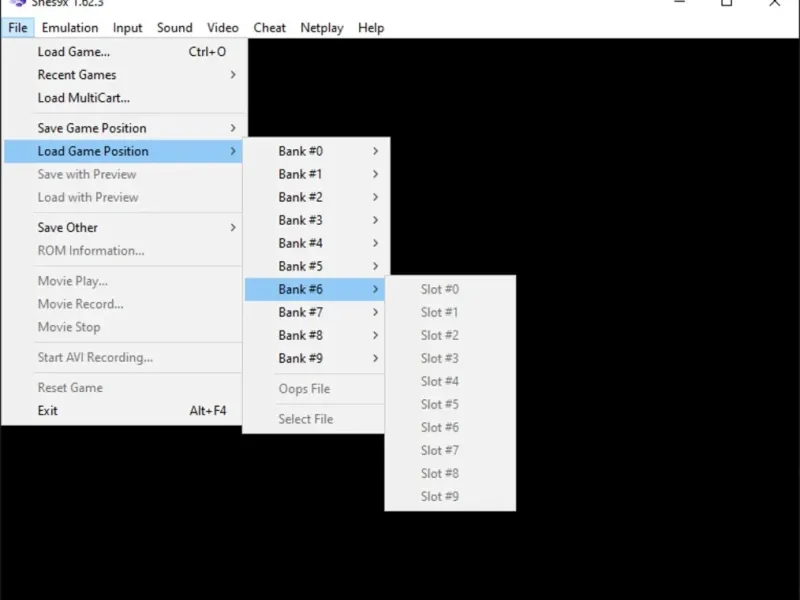
Task: Click the Oops File entry
Action: 314,389
